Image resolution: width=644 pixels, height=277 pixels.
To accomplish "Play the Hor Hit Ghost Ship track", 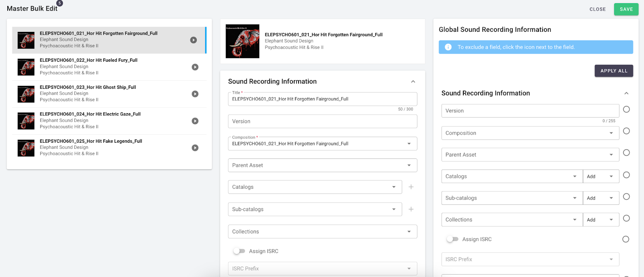I will click(x=195, y=94).
